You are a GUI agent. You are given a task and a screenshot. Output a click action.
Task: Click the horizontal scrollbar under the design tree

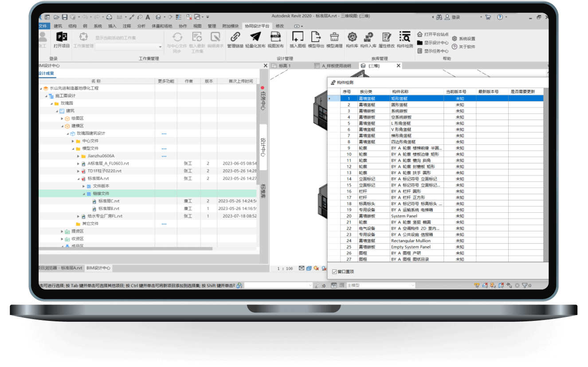click(125, 249)
